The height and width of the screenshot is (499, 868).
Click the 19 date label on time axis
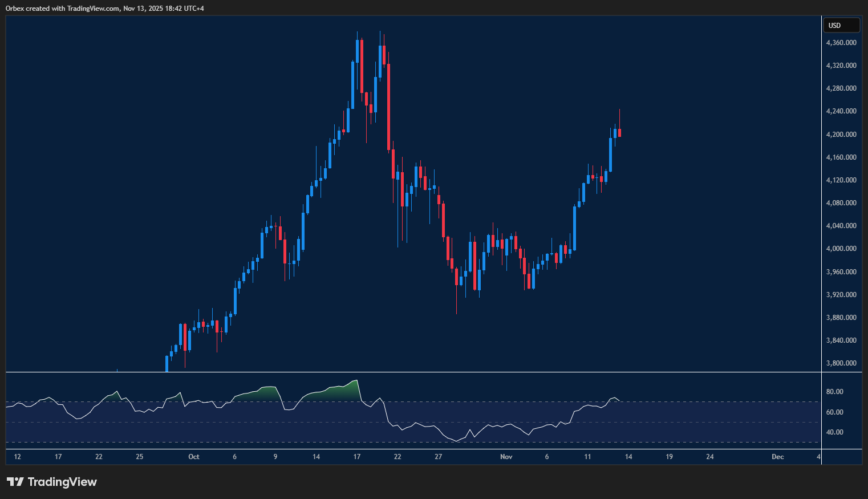[x=670, y=457]
